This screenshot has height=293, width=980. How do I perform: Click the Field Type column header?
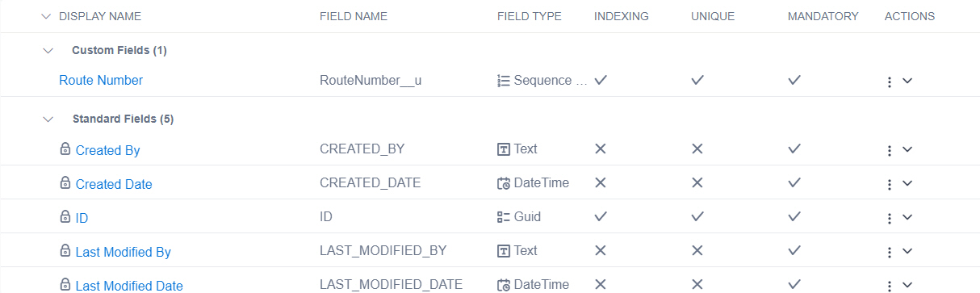pos(530,16)
